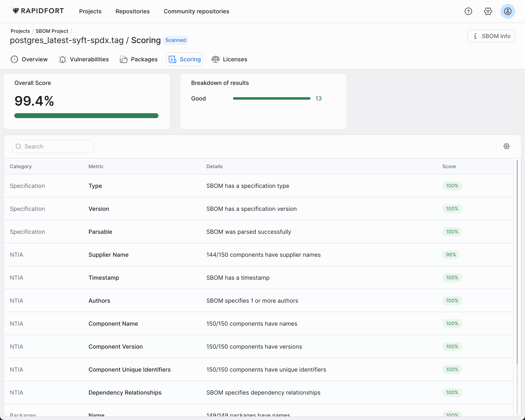This screenshot has width=525, height=420.
Task: Open Repositories in top navigation
Action: (x=132, y=11)
